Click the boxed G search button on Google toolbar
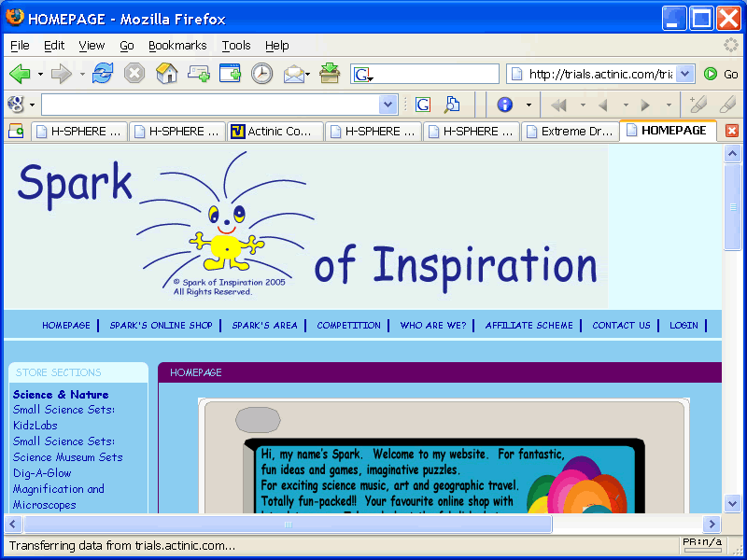747x560 pixels. tap(423, 105)
